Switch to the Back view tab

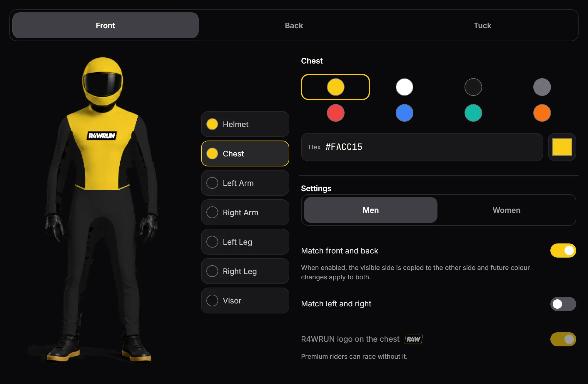294,25
